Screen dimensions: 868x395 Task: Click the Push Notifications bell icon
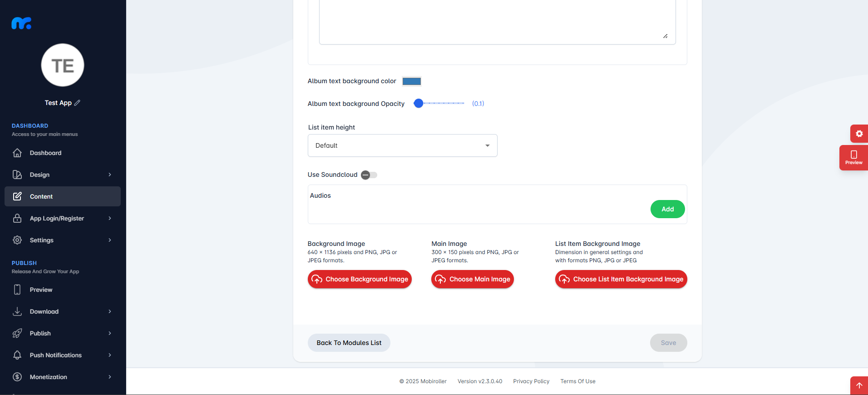[17, 355]
